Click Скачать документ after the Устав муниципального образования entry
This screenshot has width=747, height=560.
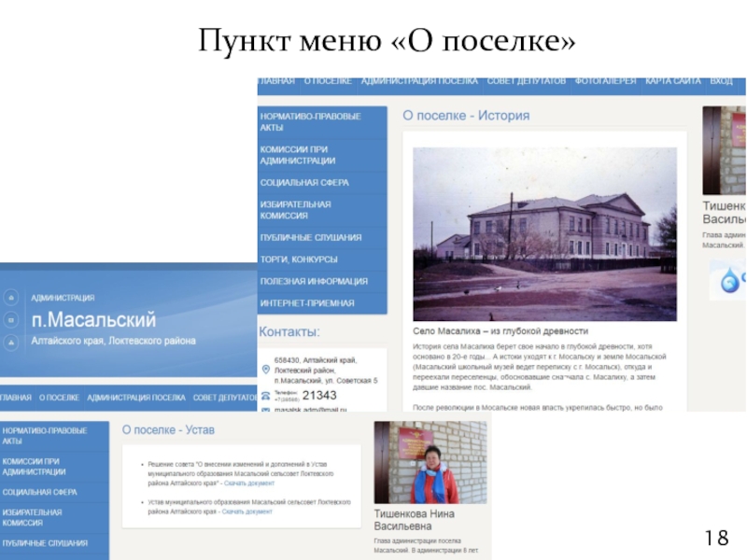(x=247, y=511)
